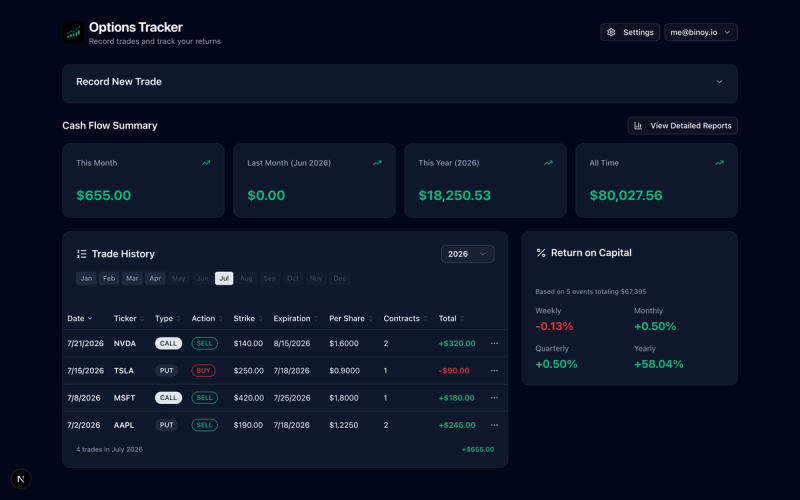Click the Options Tracker chart logo icon
Image resolution: width=800 pixels, height=500 pixels.
tap(73, 32)
